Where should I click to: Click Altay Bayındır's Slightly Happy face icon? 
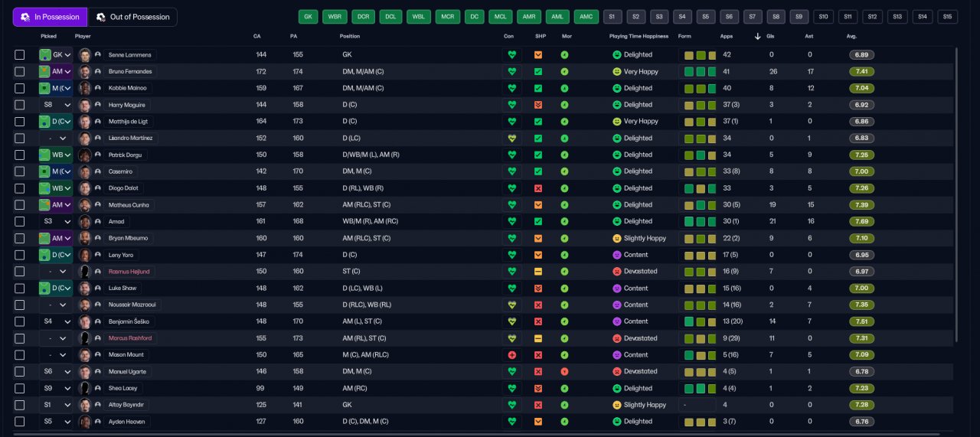pos(616,405)
